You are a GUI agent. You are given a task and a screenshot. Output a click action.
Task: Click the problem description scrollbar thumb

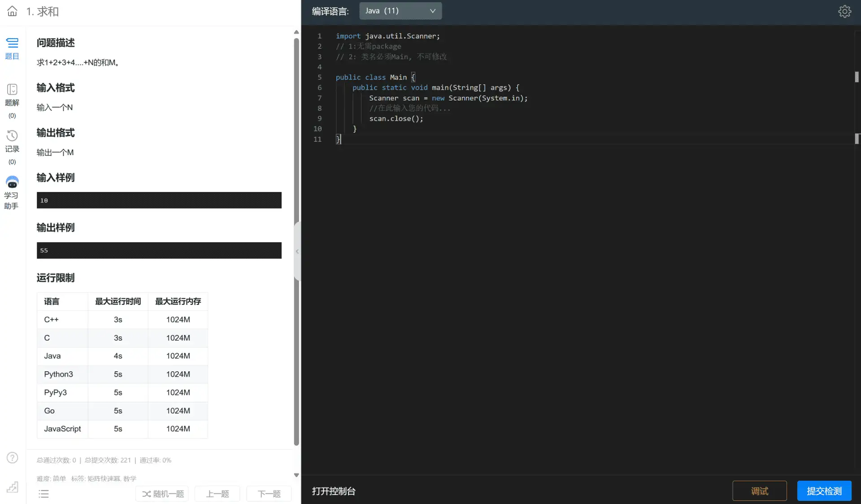[296, 242]
